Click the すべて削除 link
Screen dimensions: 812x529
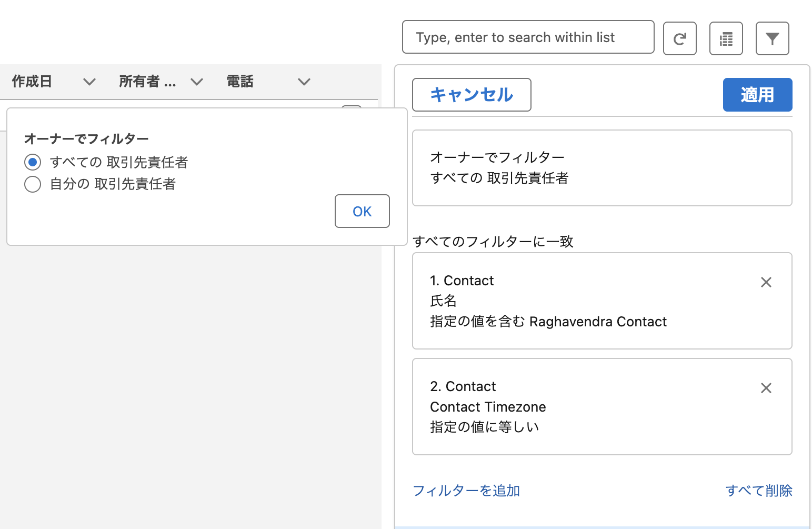coord(758,491)
